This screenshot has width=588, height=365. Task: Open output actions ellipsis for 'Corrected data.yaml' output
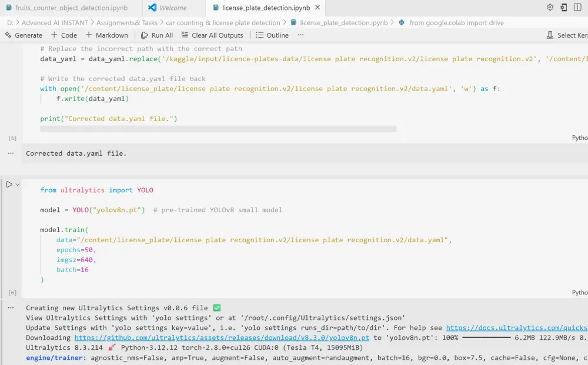click(x=11, y=153)
